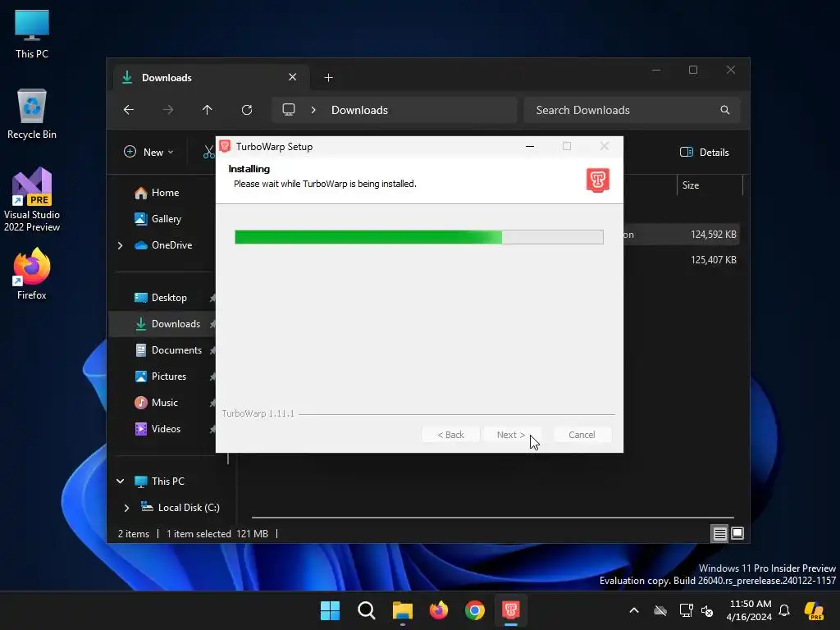Click the TurboWarp title bar icon
Viewport: 840px width, 630px height.
[x=225, y=146]
